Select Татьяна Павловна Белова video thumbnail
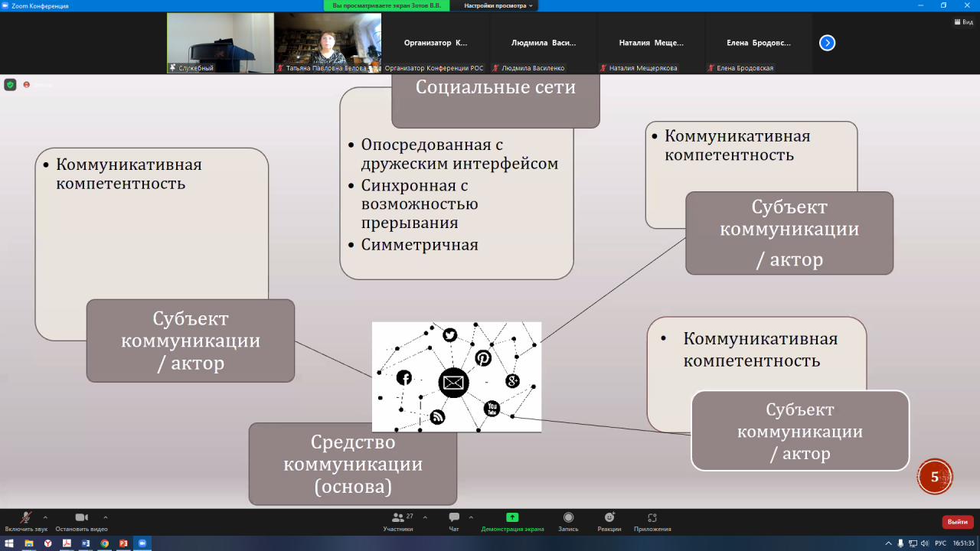This screenshot has height=551, width=980. (x=328, y=43)
